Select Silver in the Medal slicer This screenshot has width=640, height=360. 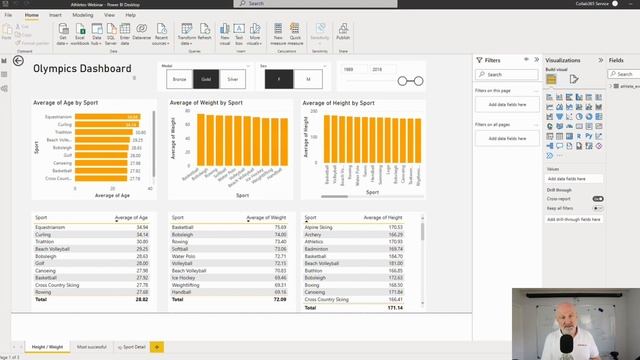click(x=233, y=79)
